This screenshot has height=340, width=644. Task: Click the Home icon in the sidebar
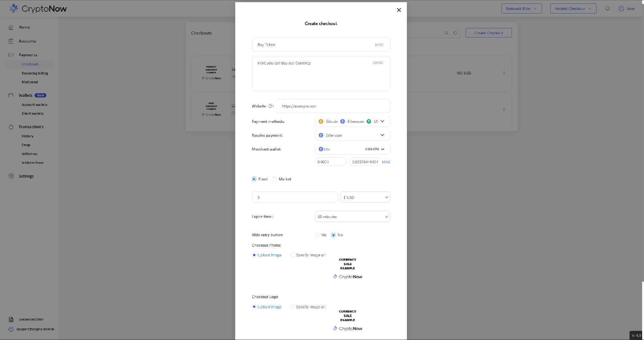tap(11, 27)
